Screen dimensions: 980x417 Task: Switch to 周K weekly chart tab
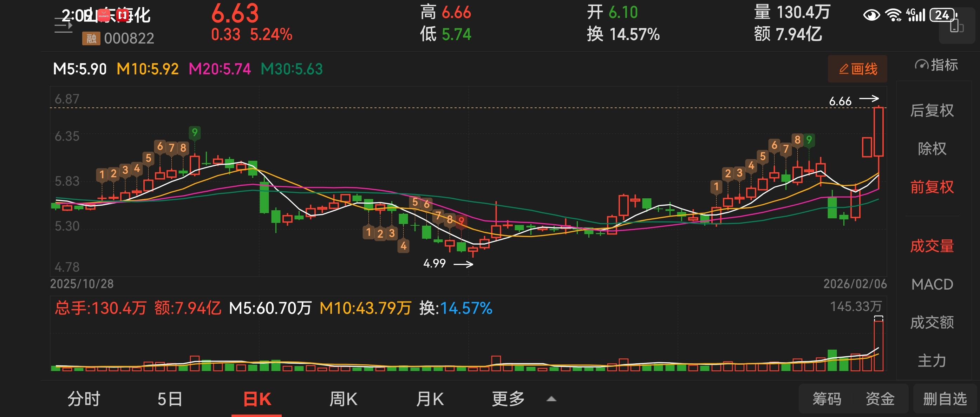[343, 399]
